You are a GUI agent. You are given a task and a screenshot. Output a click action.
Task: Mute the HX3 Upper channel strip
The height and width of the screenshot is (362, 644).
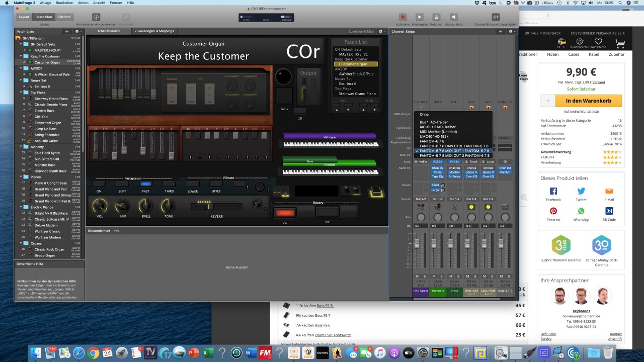click(x=417, y=276)
